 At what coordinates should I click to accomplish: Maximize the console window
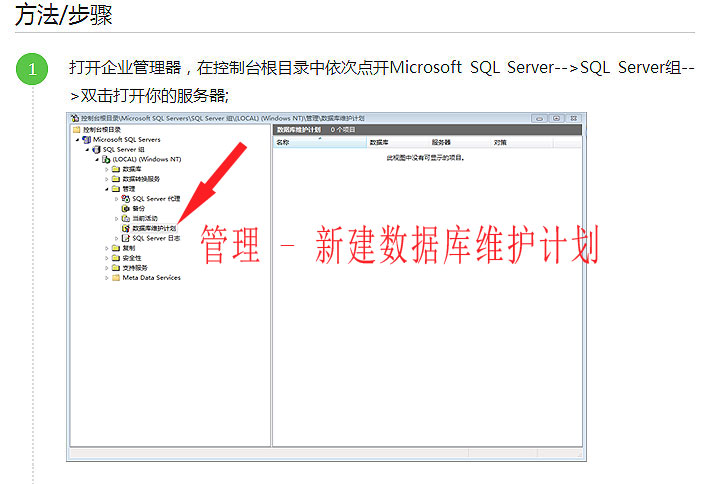(x=556, y=118)
